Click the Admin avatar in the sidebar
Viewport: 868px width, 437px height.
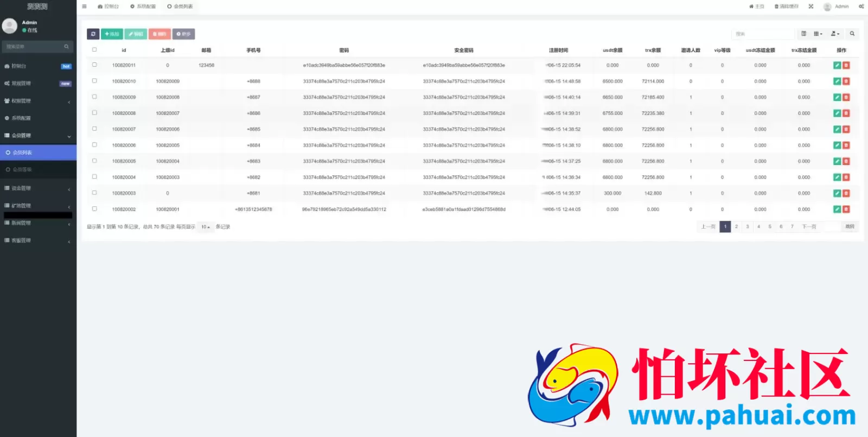coord(9,26)
